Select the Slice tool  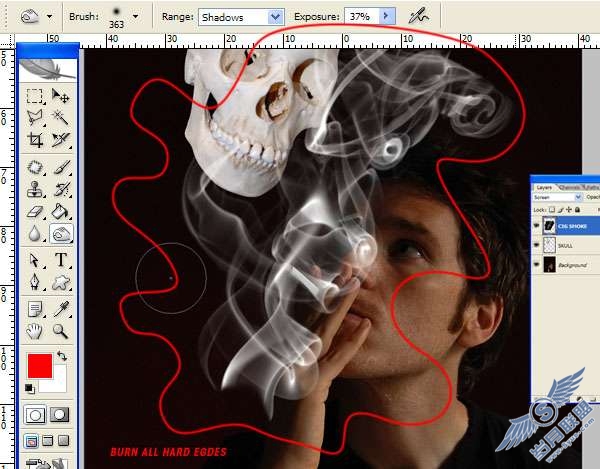60,140
